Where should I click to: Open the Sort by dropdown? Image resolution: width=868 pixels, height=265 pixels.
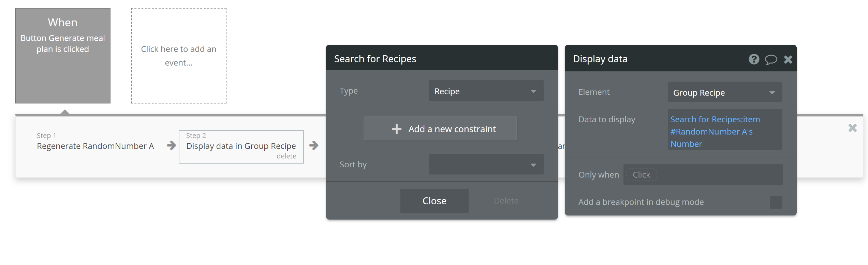pyautogui.click(x=486, y=165)
